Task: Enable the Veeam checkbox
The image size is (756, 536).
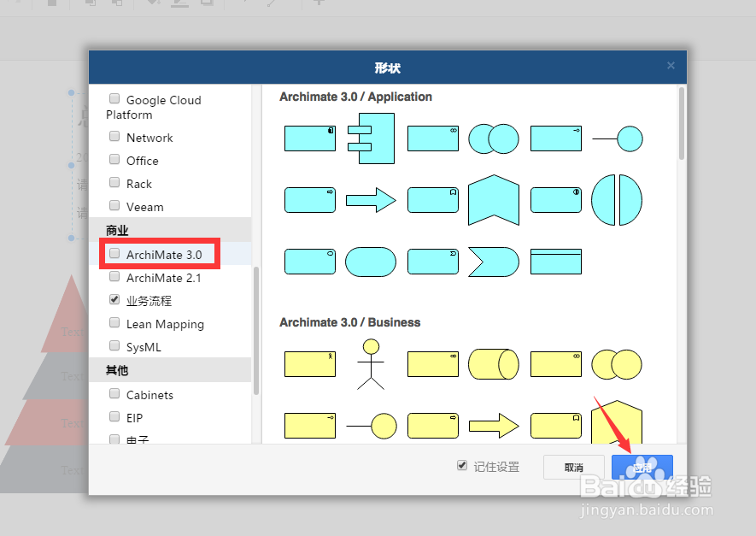Action: pyautogui.click(x=114, y=205)
